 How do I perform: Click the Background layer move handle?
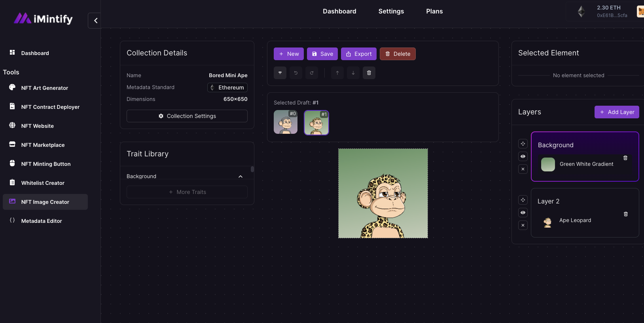tap(523, 144)
